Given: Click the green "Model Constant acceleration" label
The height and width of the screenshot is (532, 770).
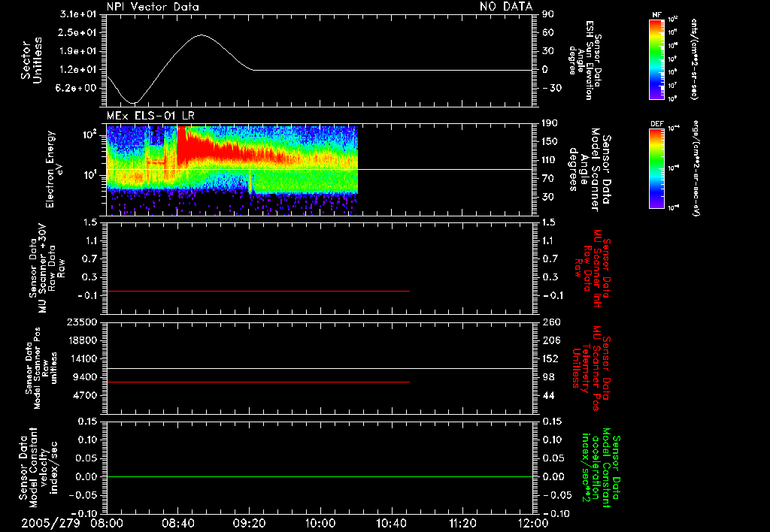Looking at the screenshot, I should [x=600, y=469].
